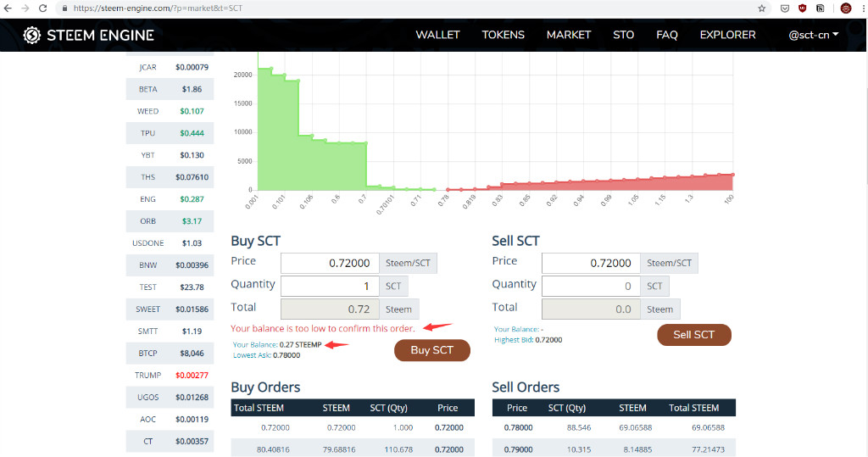Select the BETA token row
The height and width of the screenshot is (457, 868).
tap(170, 89)
